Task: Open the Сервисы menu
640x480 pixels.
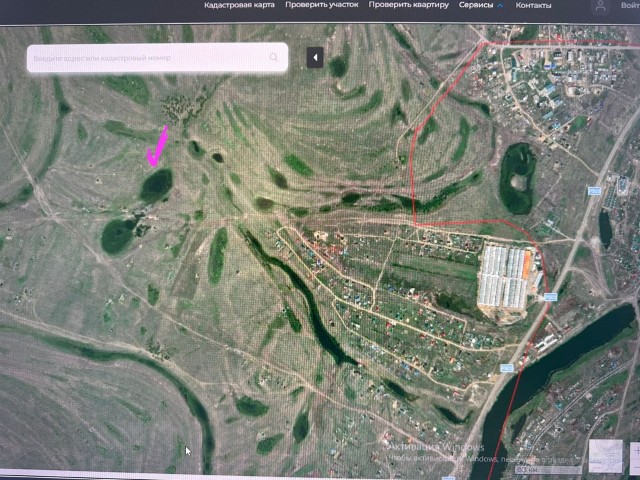Action: click(x=476, y=5)
